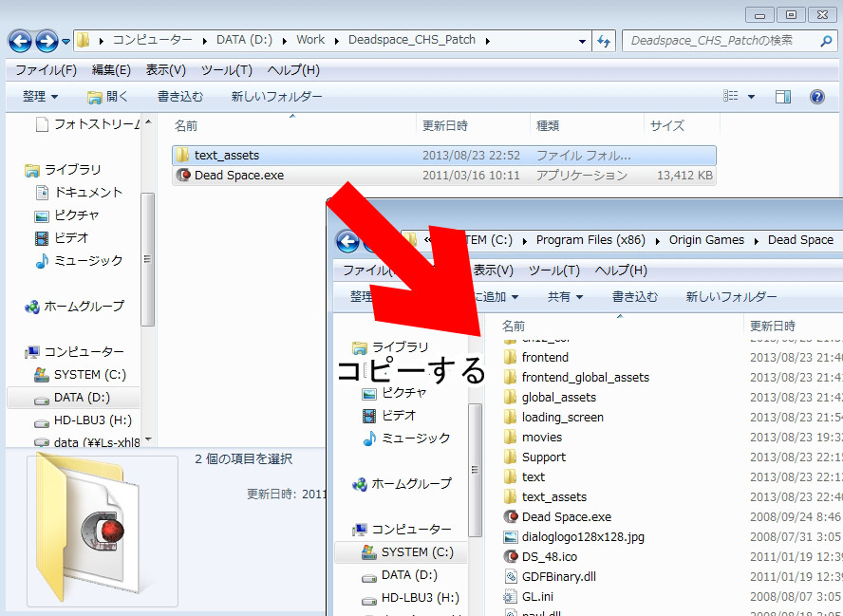This screenshot has height=616, width=843.
Task: Select the Support folder
Action: 534,457
